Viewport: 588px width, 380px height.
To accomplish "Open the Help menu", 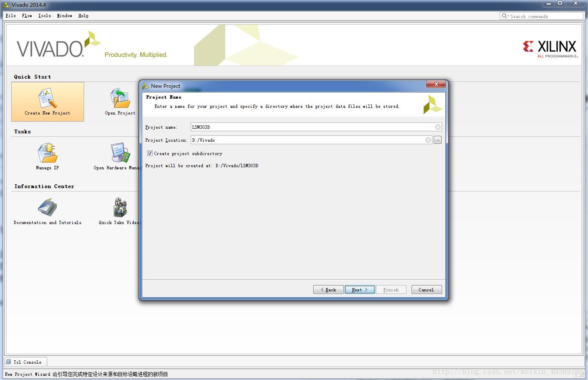I will pyautogui.click(x=83, y=16).
